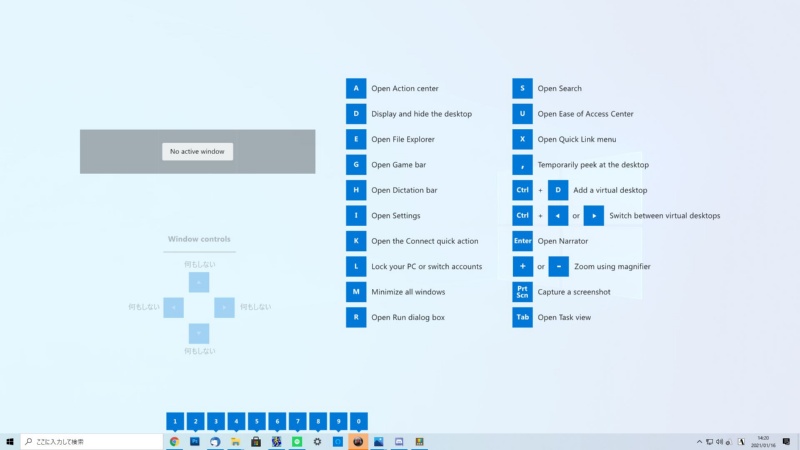Expand the hidden system tray icons chevron
Viewport: 800px width, 450px height.
[x=699, y=441]
